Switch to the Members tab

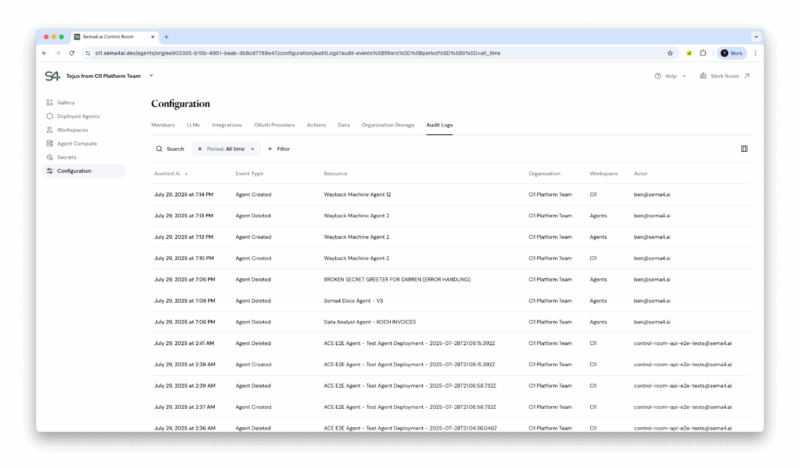(x=163, y=125)
